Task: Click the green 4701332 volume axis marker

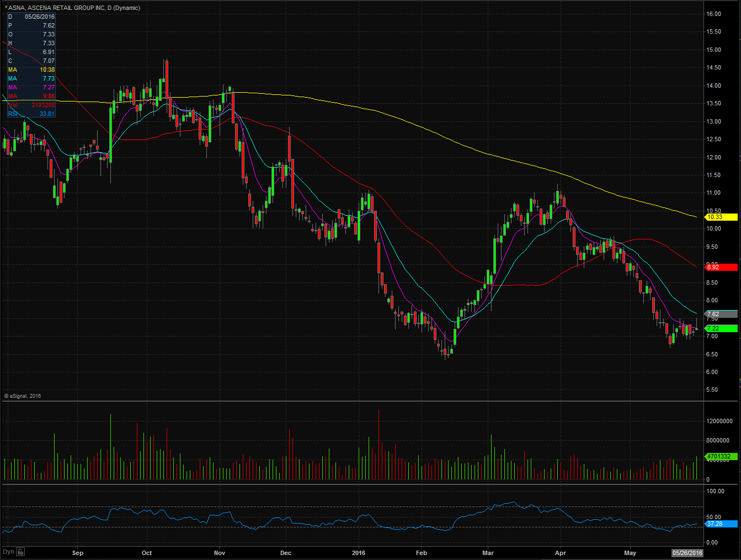Action: click(722, 456)
